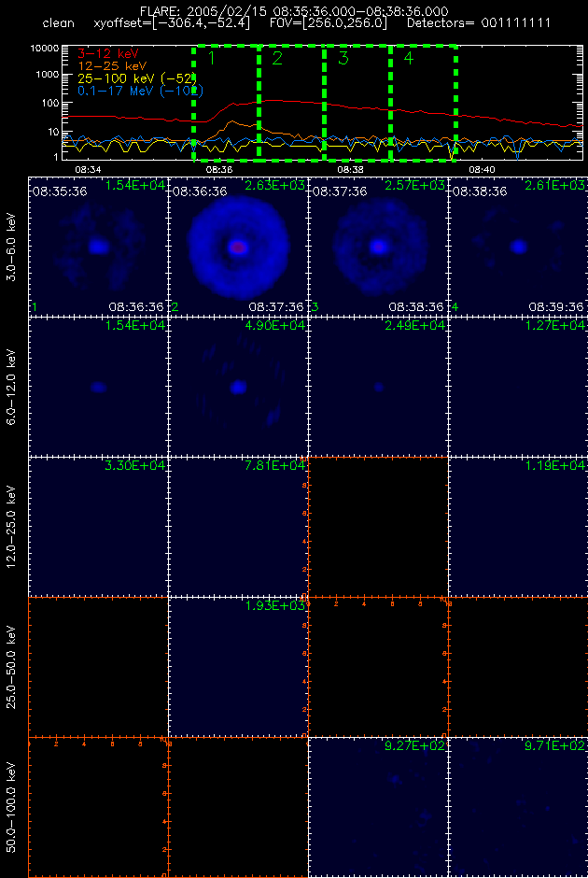Click the FLARE date and time title

[x=296, y=11]
